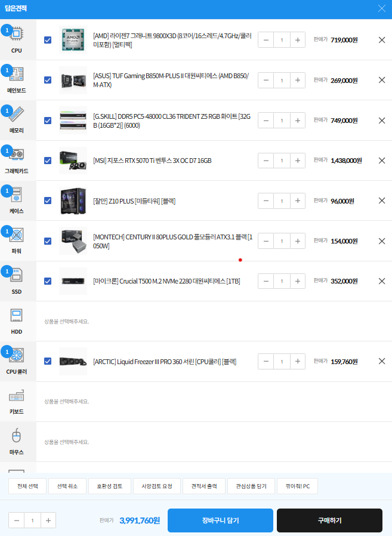Decrease quantity of ARCTIC Liquid Freezer

(x=266, y=361)
